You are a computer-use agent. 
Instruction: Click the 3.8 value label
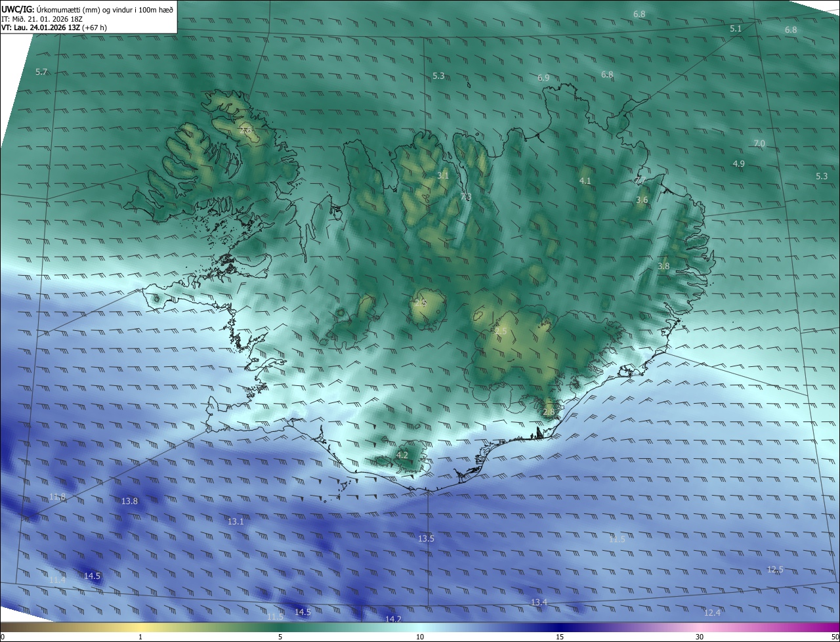[663, 266]
